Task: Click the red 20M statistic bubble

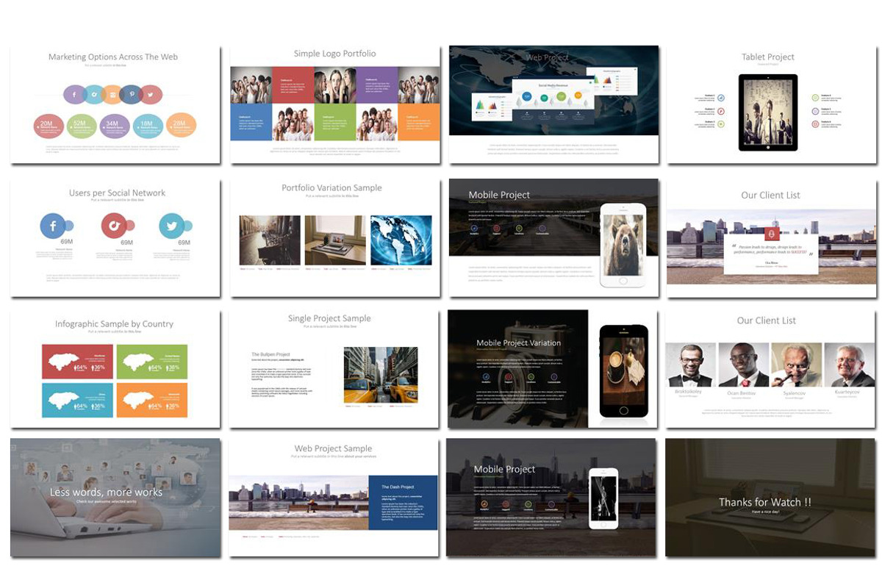Action: pyautogui.click(x=47, y=126)
